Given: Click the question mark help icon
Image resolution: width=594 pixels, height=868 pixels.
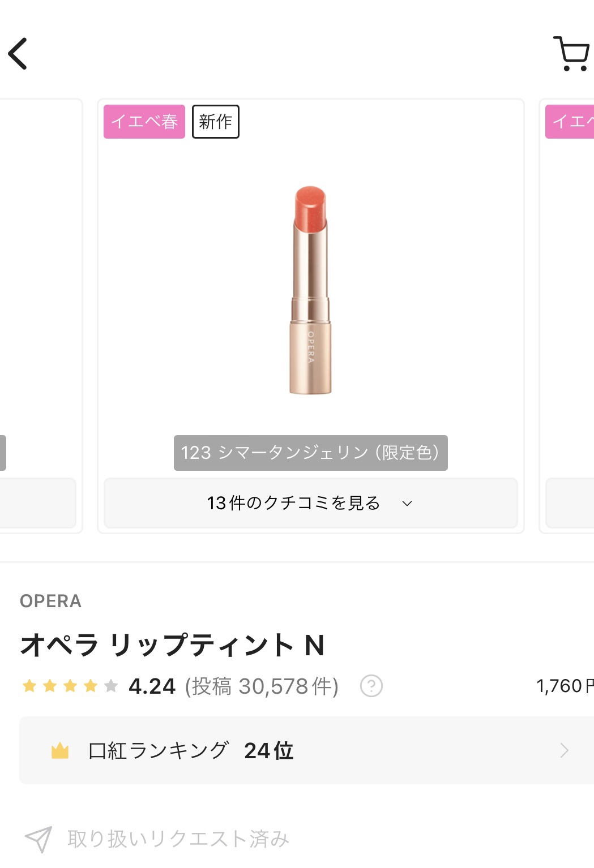Looking at the screenshot, I should [x=371, y=686].
